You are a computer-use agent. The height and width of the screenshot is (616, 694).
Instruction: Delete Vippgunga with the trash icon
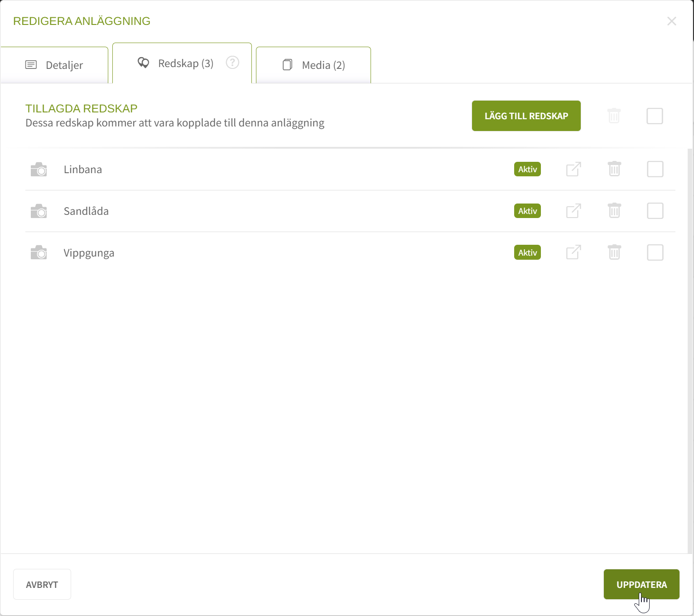point(614,252)
